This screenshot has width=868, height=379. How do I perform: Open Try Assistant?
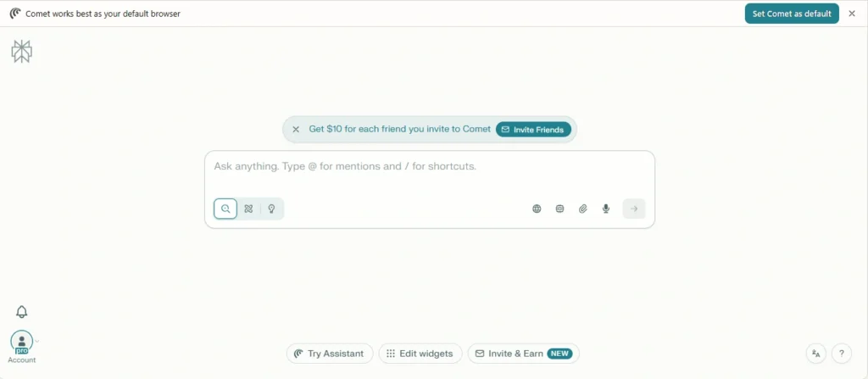330,354
